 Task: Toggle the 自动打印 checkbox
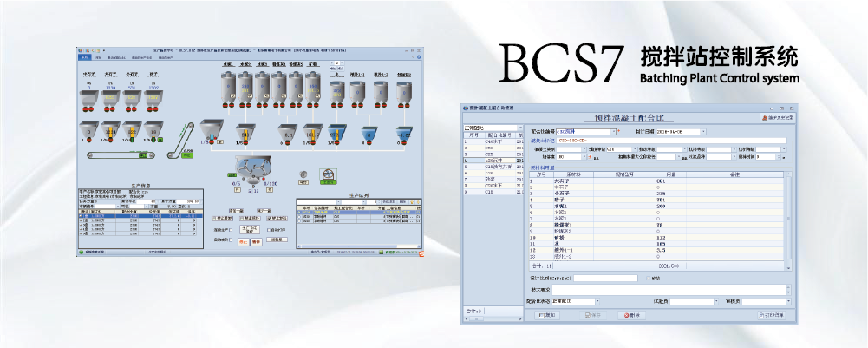[x=269, y=229]
